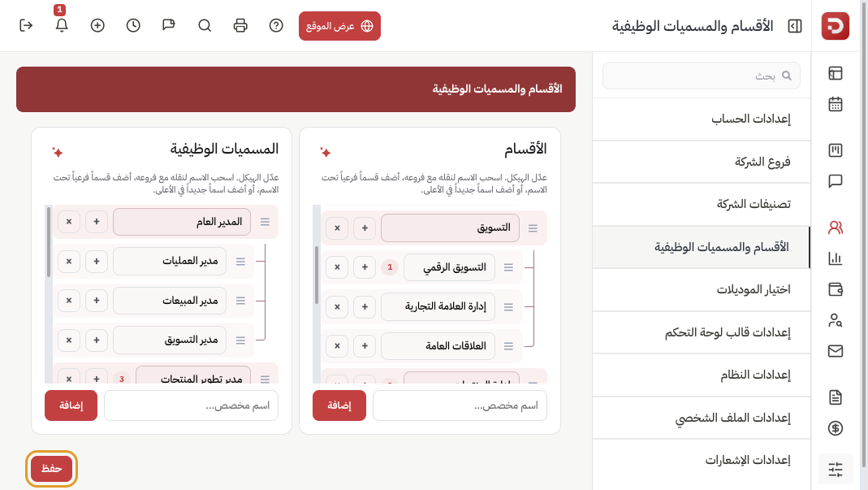Delete the التسويق الرقمي row
Viewport: 868px width, 490px height.
click(337, 267)
